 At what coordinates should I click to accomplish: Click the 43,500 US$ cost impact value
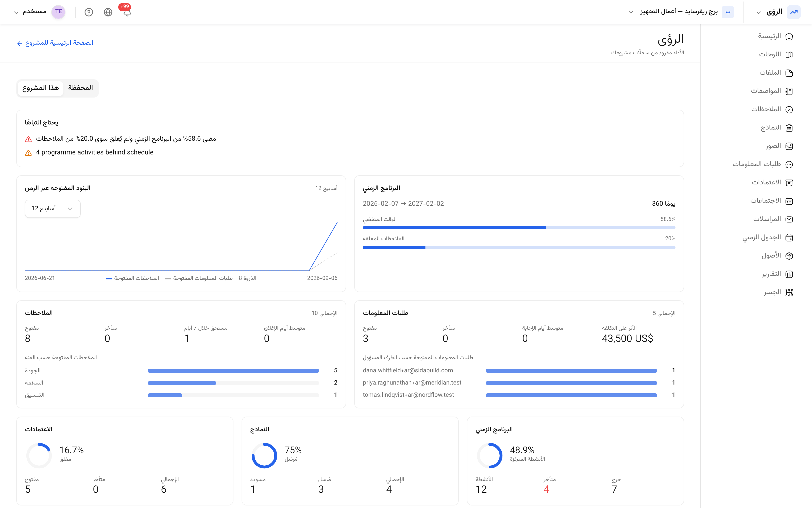click(x=627, y=338)
